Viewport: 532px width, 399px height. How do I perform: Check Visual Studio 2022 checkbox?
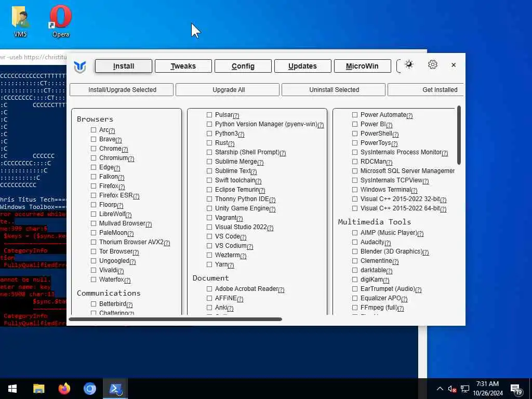coord(209,227)
